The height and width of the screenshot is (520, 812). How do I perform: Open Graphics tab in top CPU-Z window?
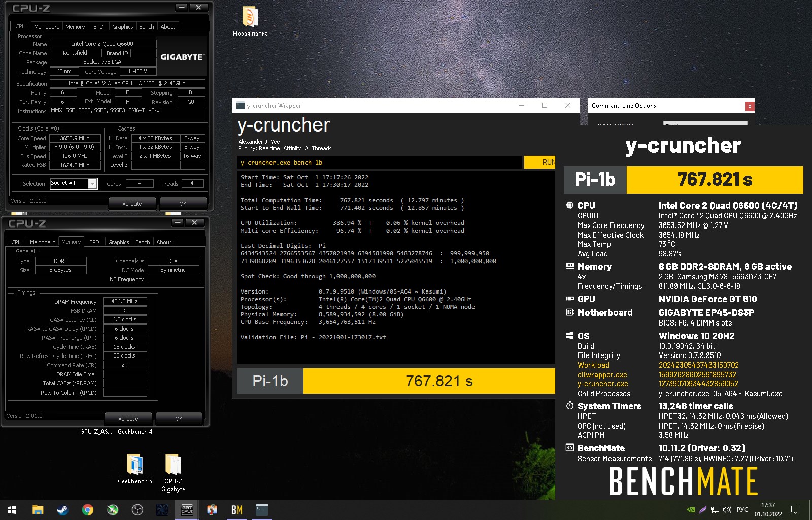click(123, 27)
